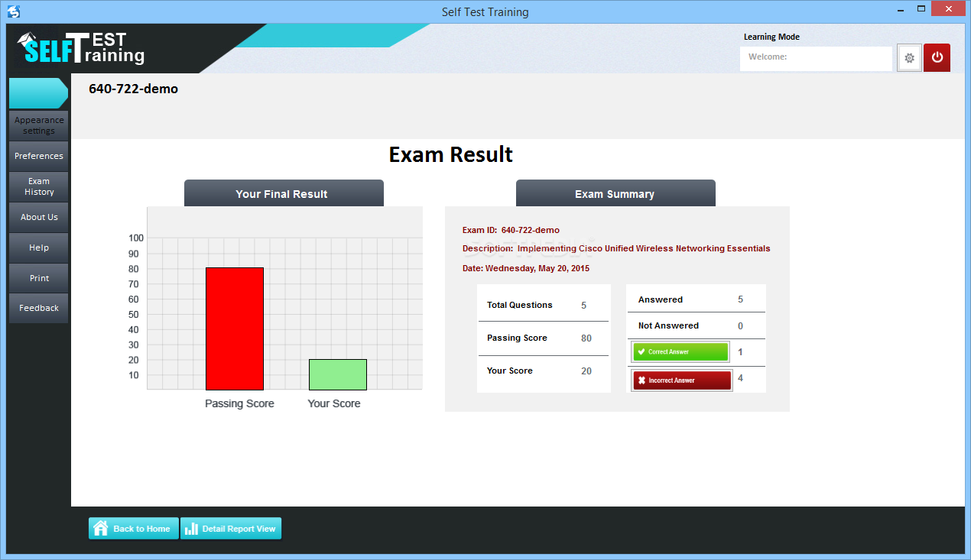Viewport: 971px width, 560px height.
Task: Click the chart icon on Detail Report View
Action: 191,529
